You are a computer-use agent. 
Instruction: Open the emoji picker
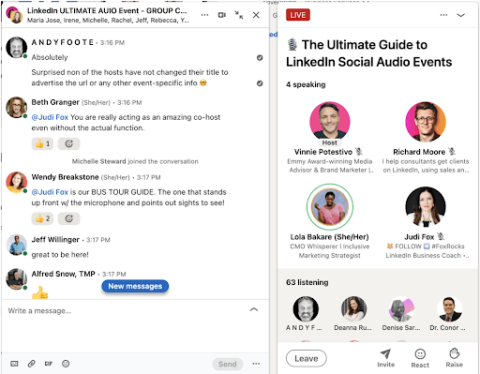point(66,364)
